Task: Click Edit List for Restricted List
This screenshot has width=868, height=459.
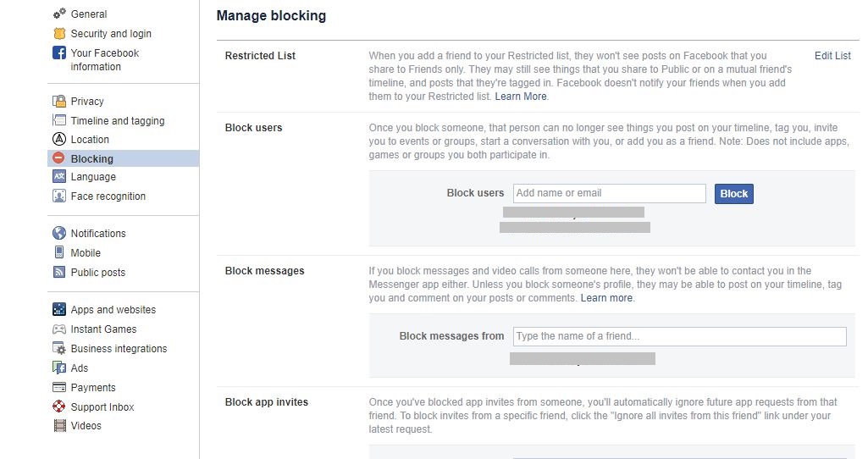Action: tap(832, 55)
